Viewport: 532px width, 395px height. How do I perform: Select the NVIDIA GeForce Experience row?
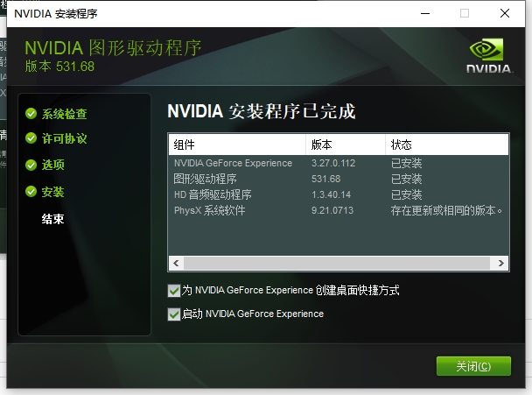point(233,163)
